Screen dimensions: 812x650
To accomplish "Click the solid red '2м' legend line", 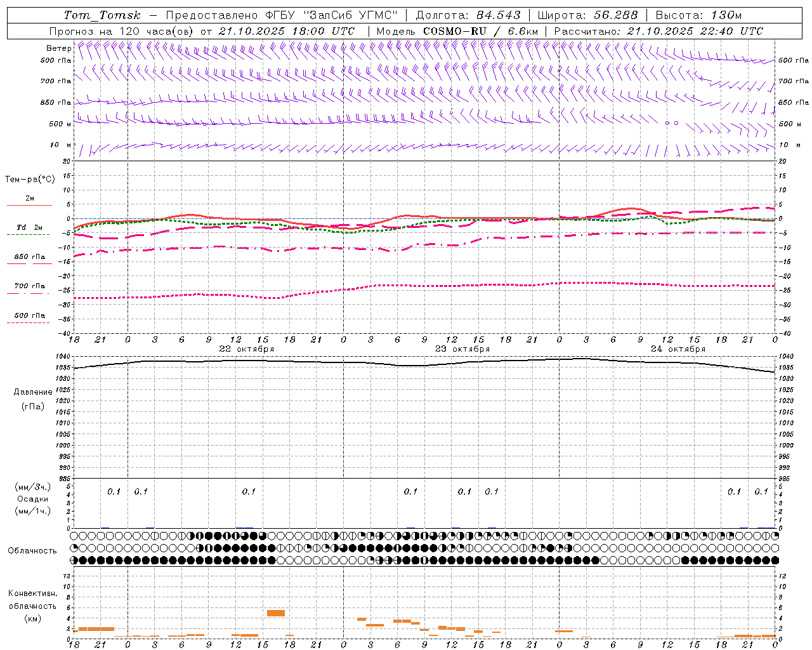I will point(29,205).
